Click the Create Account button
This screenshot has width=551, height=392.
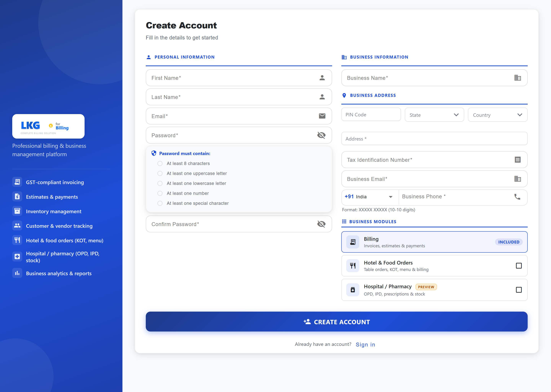[337, 322]
